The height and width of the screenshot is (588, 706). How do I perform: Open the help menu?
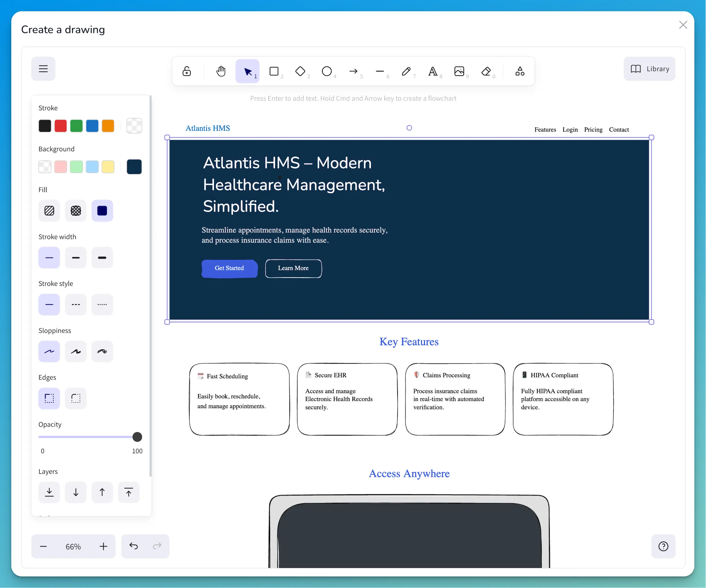663,546
